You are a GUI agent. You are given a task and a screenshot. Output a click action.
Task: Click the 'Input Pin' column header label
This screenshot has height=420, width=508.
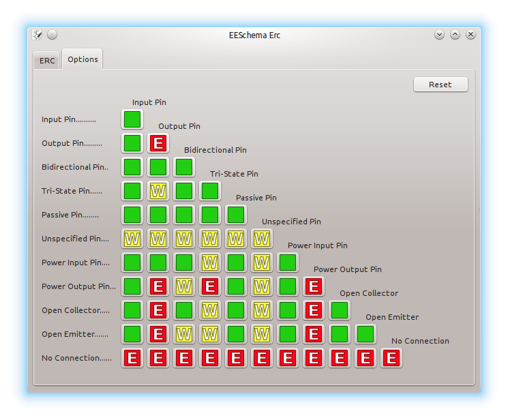[x=149, y=102]
